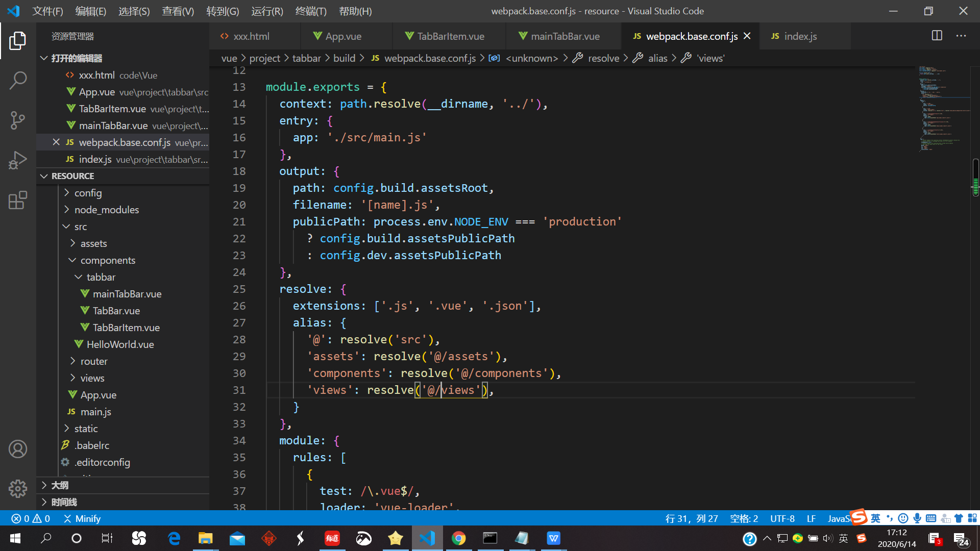Open the Search view in activity bar

tap(18, 81)
